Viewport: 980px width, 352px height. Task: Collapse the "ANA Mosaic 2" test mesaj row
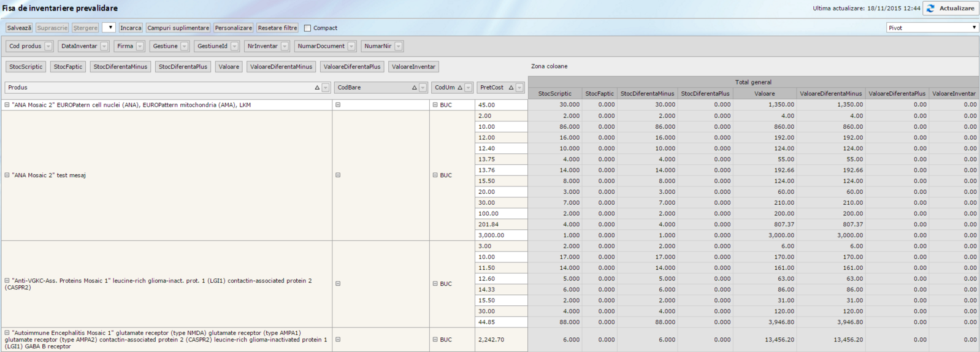7,175
